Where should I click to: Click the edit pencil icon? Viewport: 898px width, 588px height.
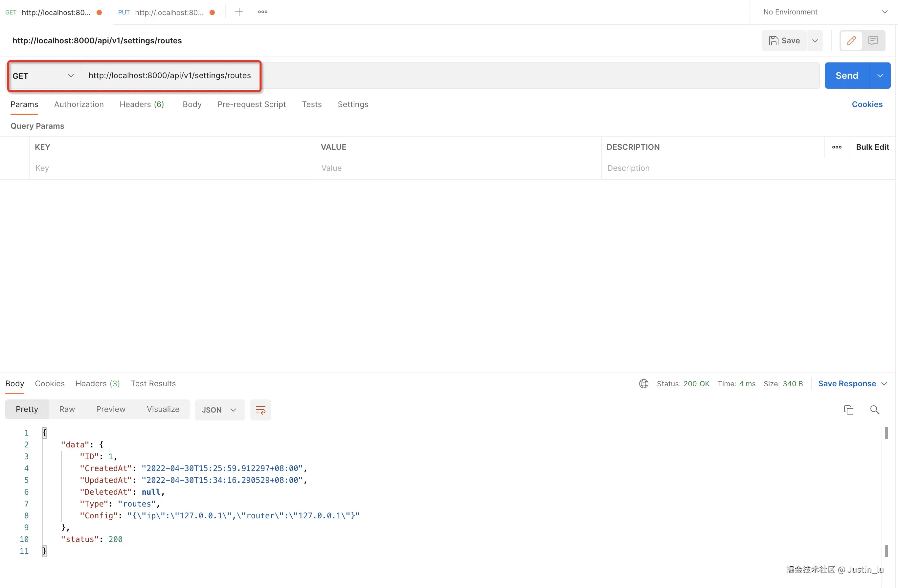(x=851, y=41)
